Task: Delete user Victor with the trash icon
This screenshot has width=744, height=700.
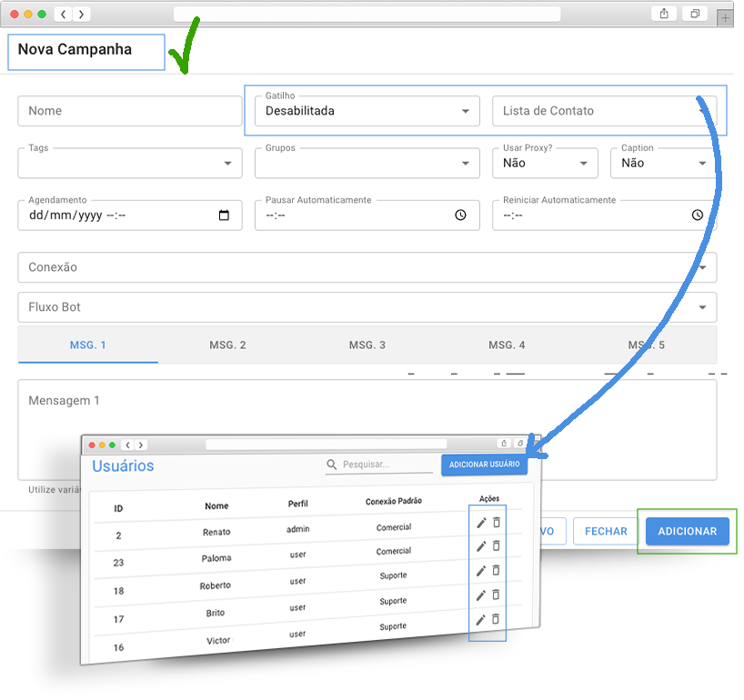Action: [x=496, y=619]
